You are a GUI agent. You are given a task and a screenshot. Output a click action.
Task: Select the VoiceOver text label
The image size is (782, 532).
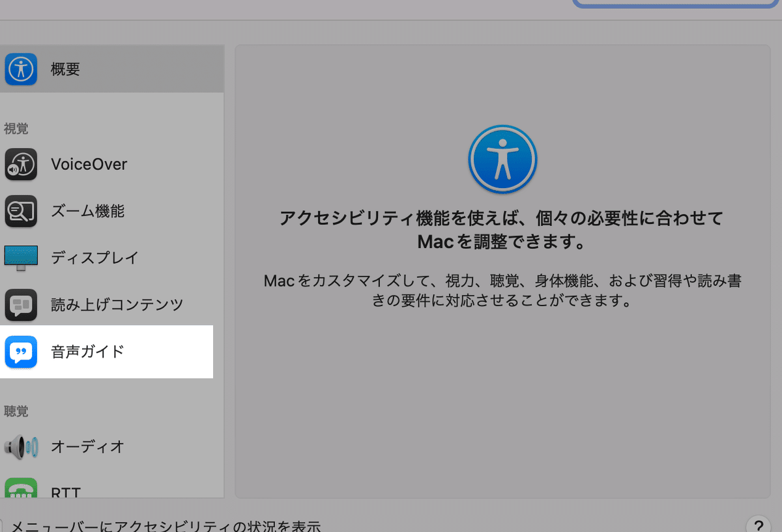coord(89,164)
